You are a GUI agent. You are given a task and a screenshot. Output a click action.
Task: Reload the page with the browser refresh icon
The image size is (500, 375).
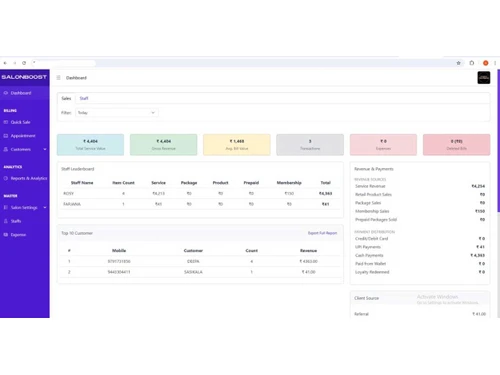[24, 63]
